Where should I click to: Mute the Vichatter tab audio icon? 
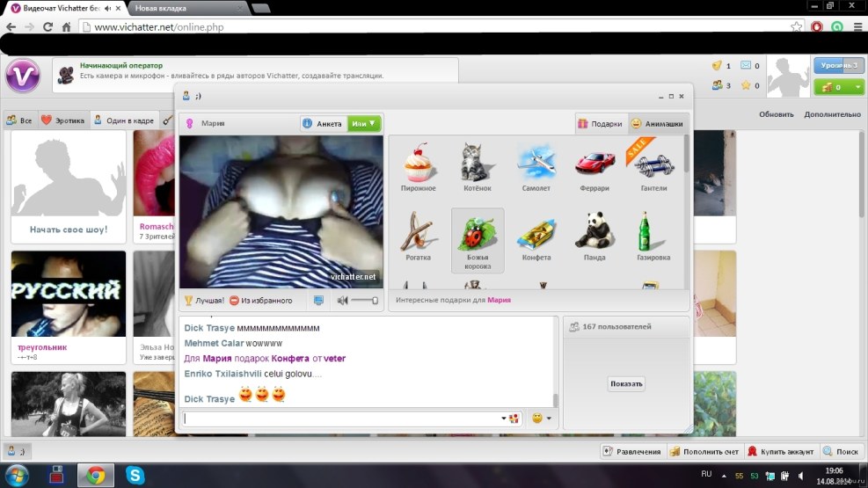(x=107, y=8)
